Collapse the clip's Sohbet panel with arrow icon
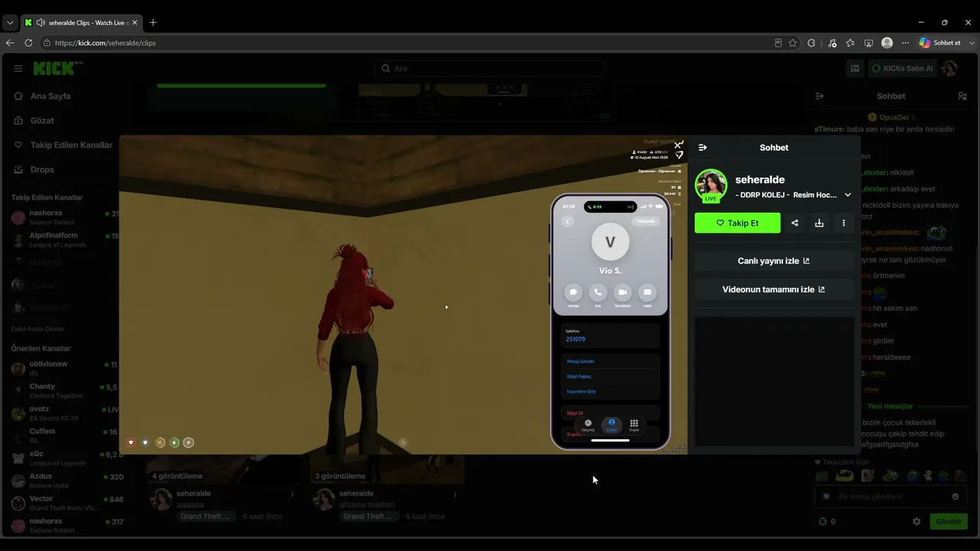Screen dimensions: 980x551 pyautogui.click(x=703, y=148)
